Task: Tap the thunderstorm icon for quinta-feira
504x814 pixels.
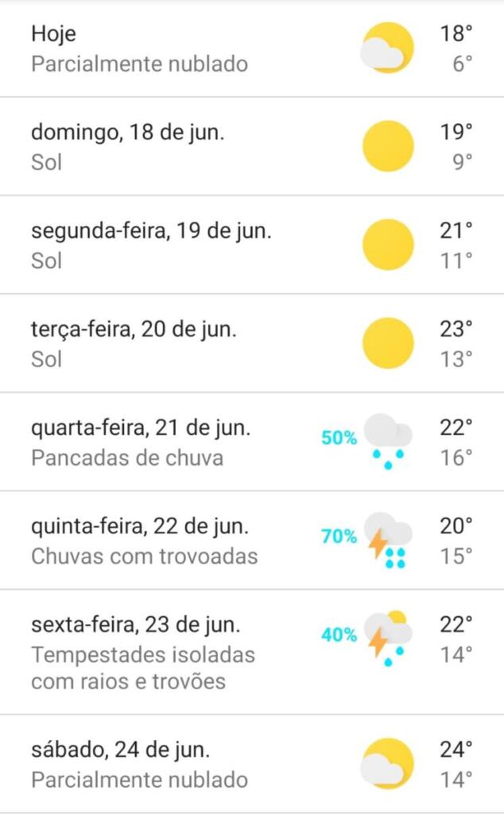Action: pos(388,540)
